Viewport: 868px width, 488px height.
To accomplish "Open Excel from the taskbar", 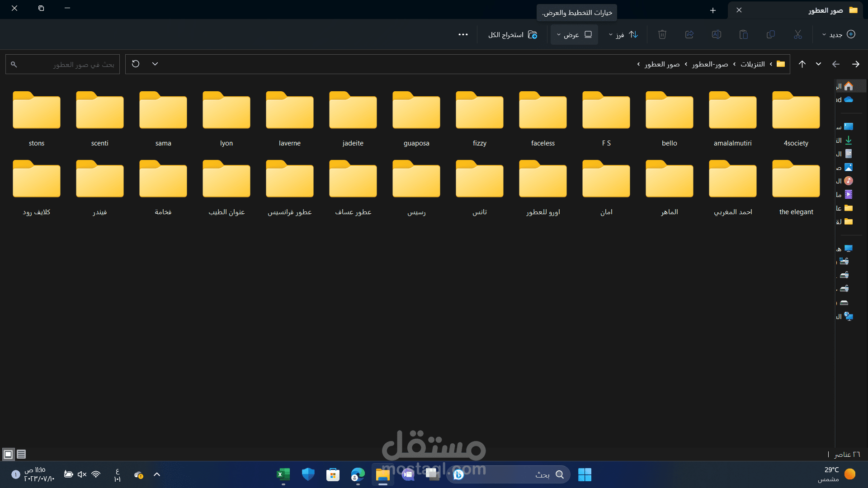I will pyautogui.click(x=283, y=474).
